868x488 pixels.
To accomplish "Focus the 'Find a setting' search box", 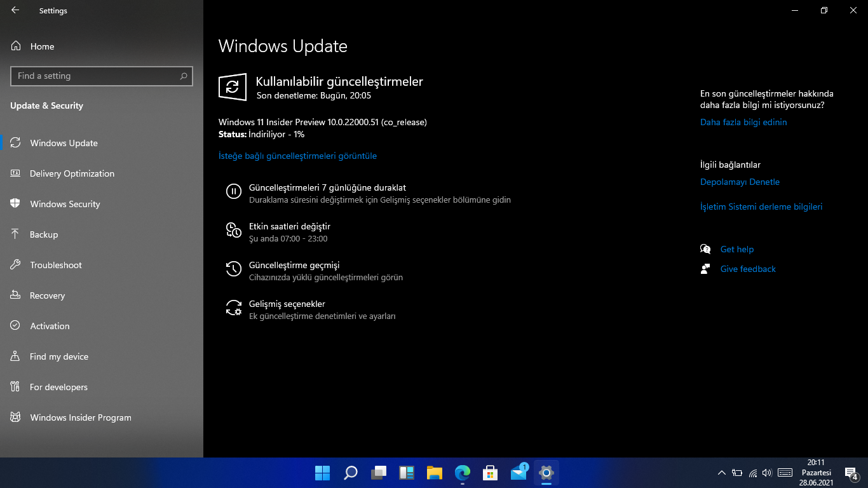I will (x=102, y=76).
